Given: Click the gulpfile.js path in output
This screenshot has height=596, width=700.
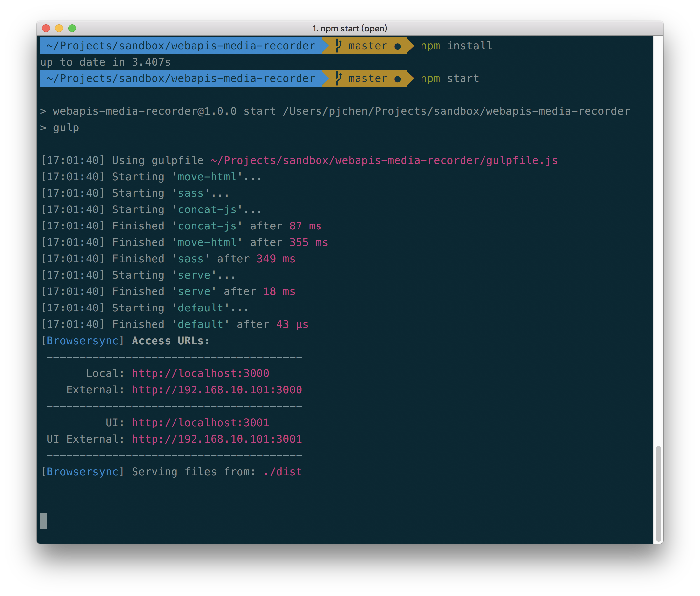Looking at the screenshot, I should [384, 160].
